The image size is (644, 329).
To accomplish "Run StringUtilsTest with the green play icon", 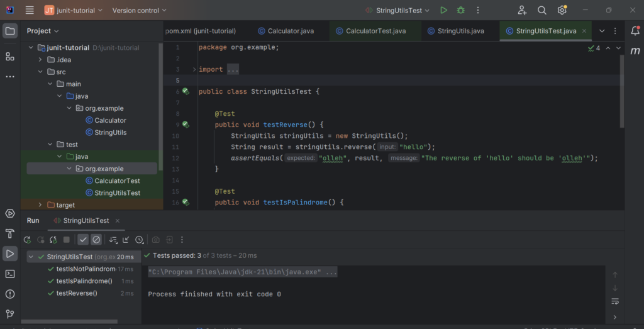I will click(443, 10).
